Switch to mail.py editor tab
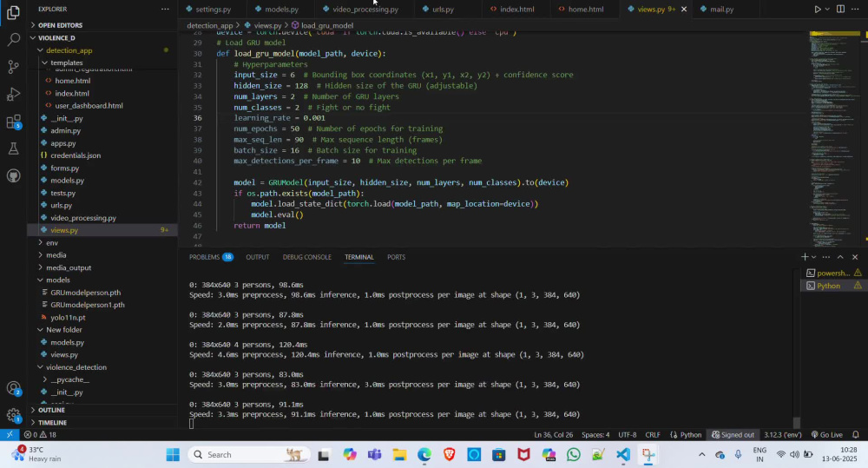868x468 pixels. 721,9
